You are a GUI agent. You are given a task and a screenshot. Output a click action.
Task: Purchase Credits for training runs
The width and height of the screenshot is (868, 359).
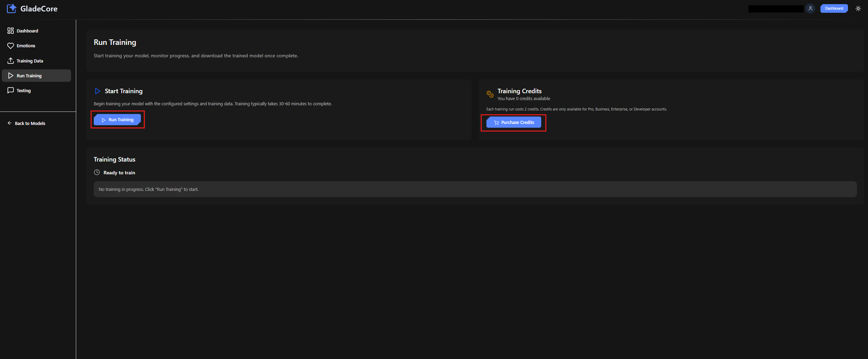[x=513, y=122]
